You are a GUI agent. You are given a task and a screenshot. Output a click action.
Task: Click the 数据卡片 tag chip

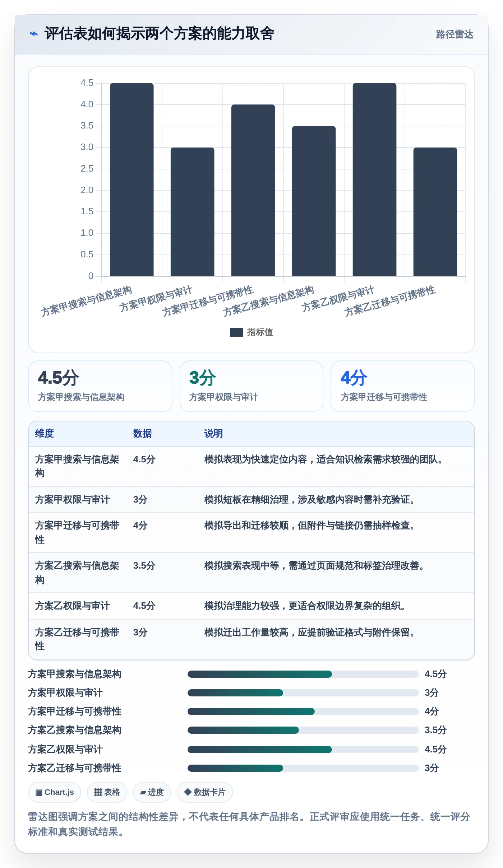click(204, 792)
